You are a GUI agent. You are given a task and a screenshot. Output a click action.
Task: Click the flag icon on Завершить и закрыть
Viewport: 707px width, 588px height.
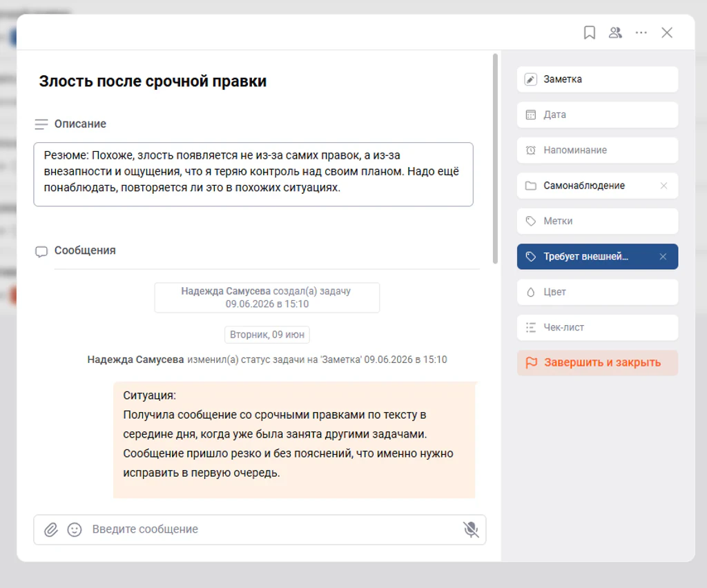(532, 363)
